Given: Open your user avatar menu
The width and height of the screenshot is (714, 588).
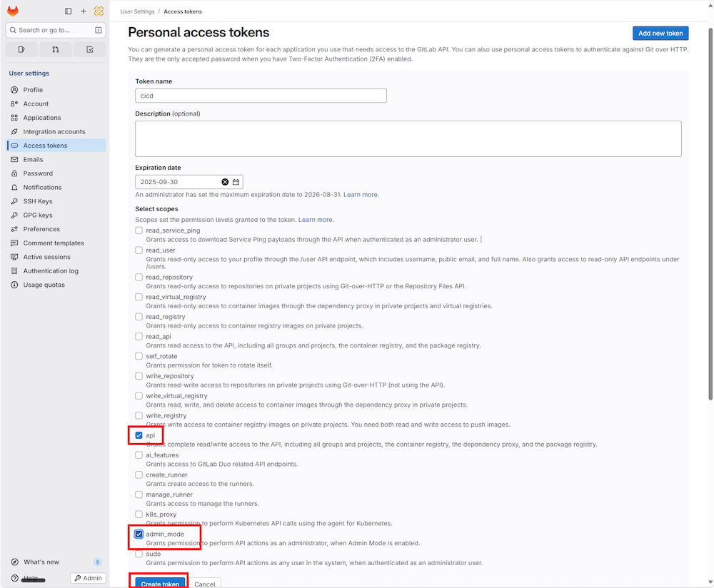Looking at the screenshot, I should tap(99, 11).
